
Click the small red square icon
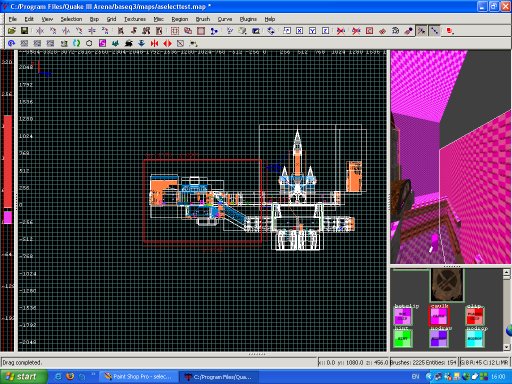point(450,31)
